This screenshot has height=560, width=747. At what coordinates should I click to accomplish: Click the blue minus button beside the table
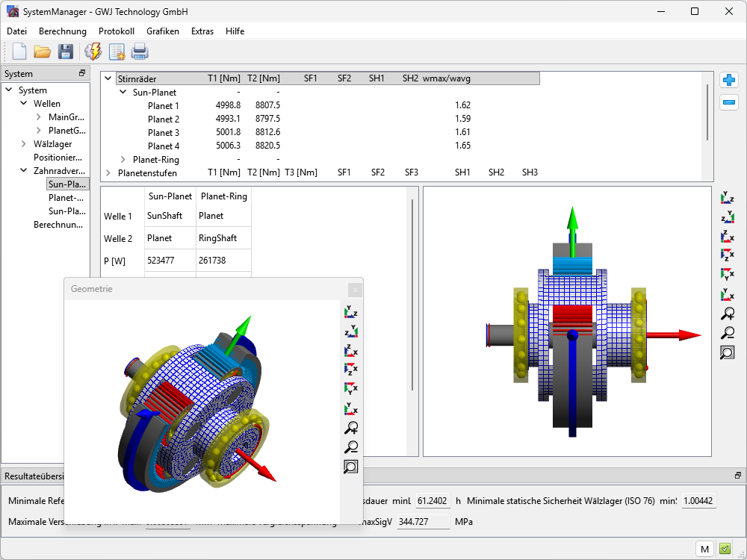[x=728, y=102]
